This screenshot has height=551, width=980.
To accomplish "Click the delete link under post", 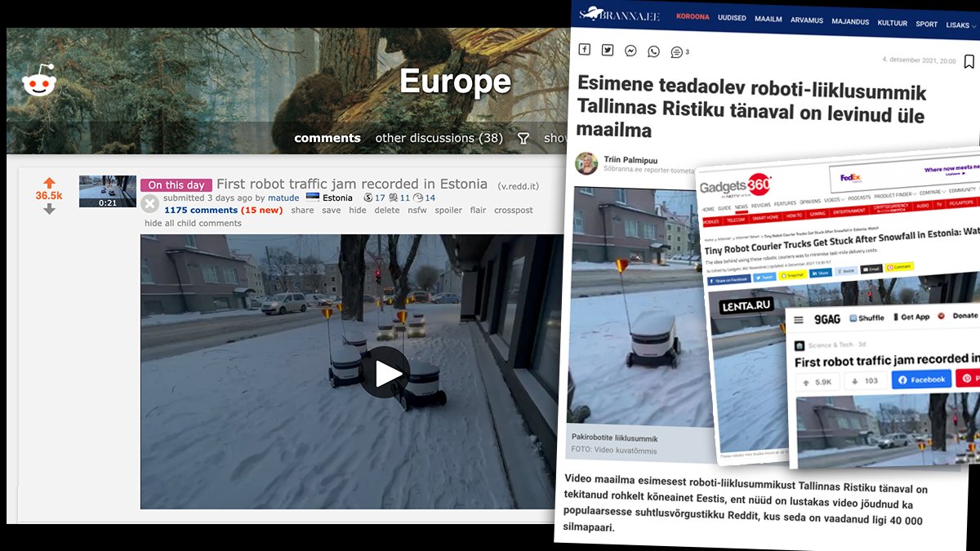I will (387, 210).
